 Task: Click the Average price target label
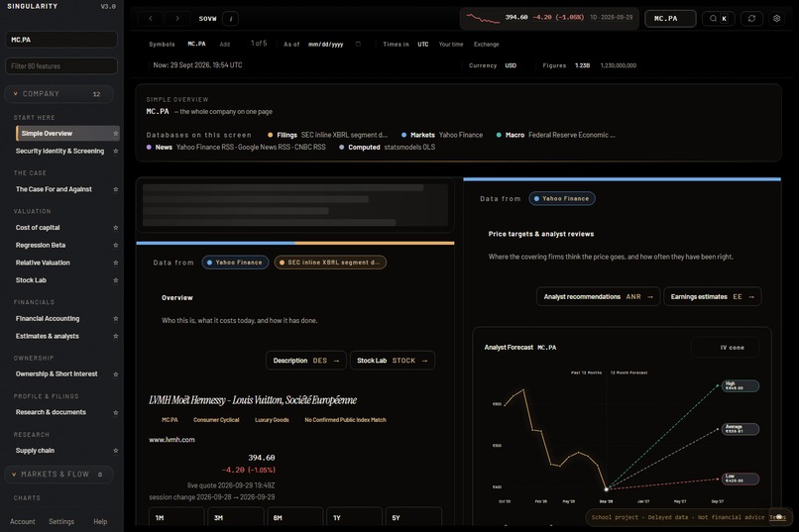[741, 429]
